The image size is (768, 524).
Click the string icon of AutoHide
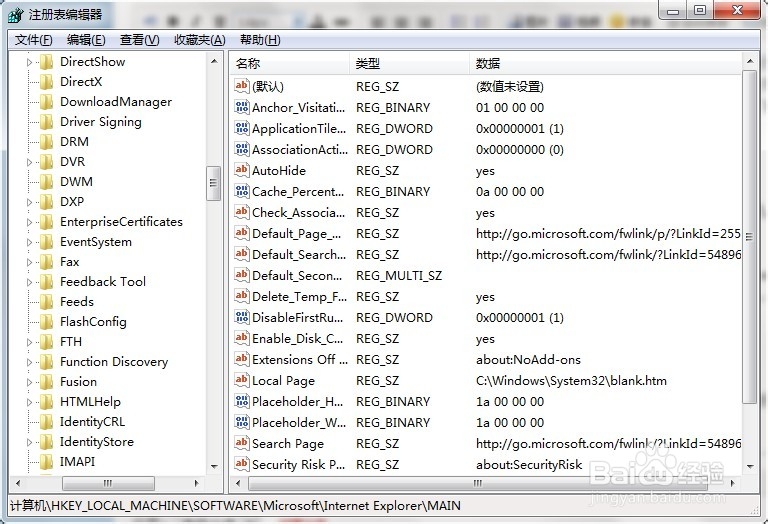click(x=242, y=170)
